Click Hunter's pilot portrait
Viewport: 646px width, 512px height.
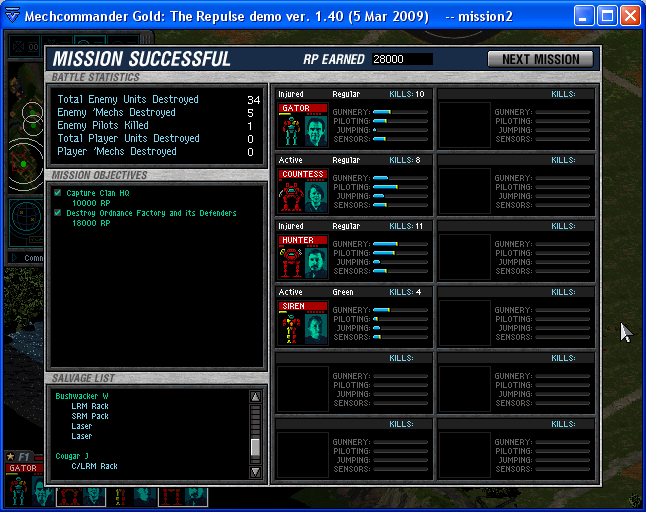click(316, 263)
